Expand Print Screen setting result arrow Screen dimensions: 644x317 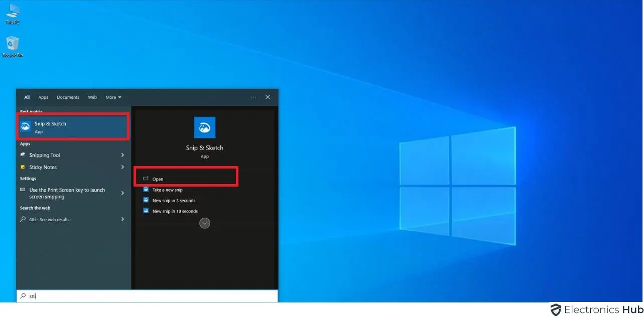(x=123, y=193)
